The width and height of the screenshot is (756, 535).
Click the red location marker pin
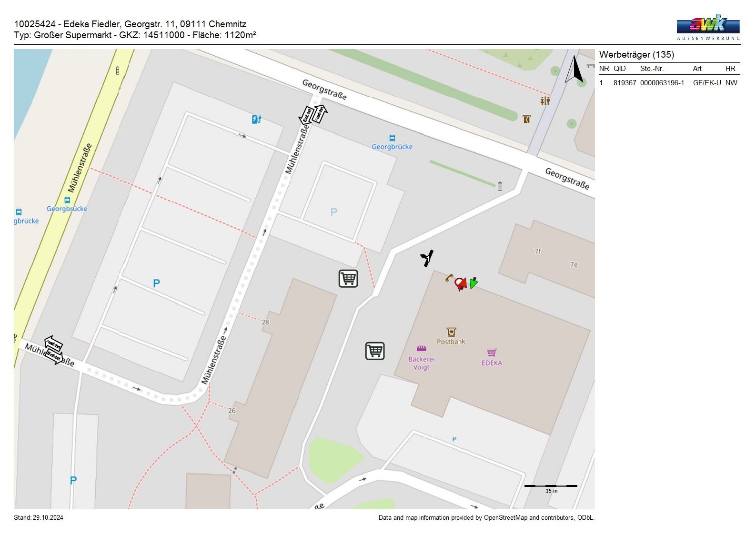click(x=460, y=284)
